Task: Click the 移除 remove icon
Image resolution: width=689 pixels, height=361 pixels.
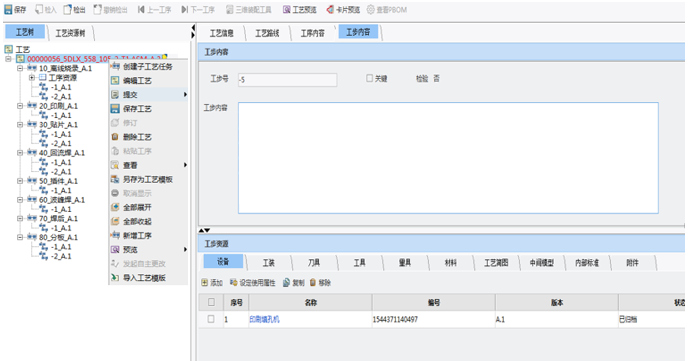Action: [313, 282]
